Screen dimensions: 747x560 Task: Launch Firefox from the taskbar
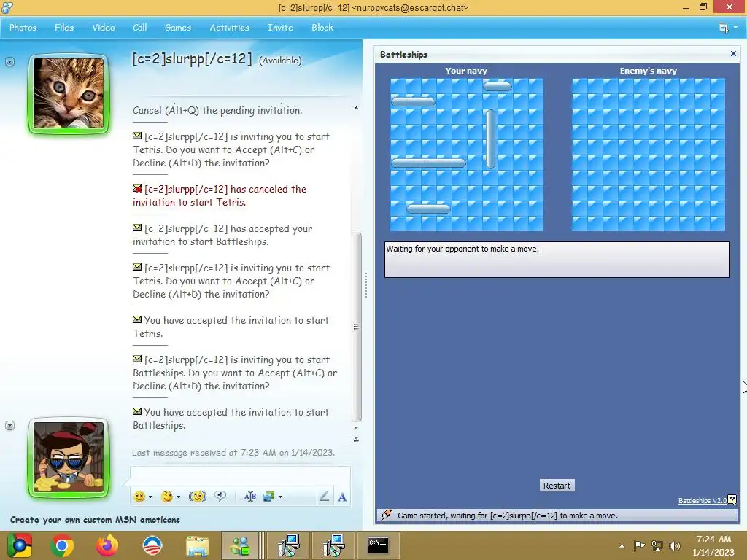click(107, 545)
